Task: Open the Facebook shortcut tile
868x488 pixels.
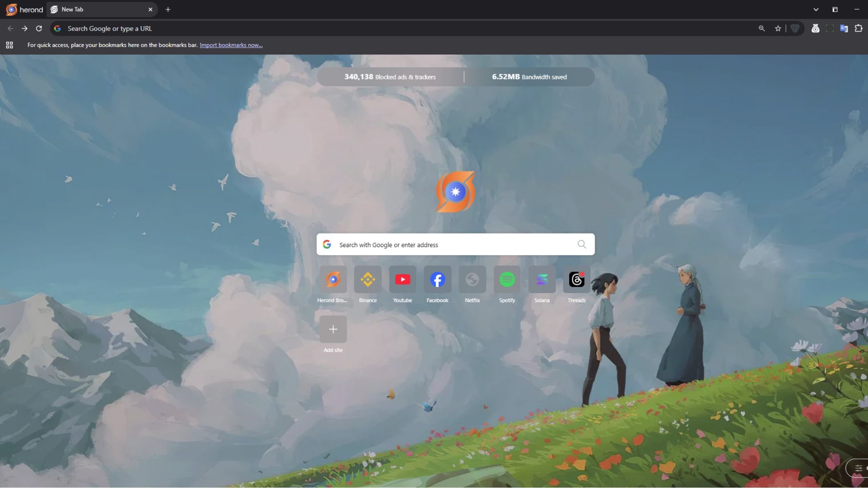Action: [x=437, y=279]
